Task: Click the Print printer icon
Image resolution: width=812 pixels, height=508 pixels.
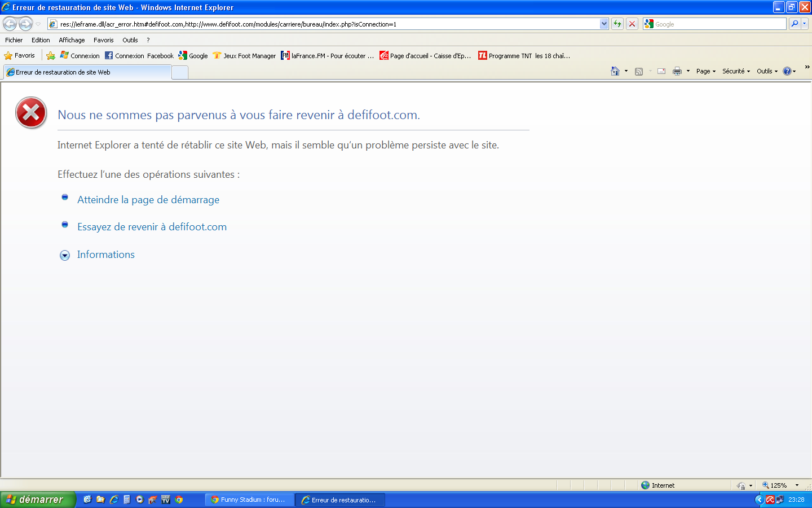Action: (x=677, y=71)
